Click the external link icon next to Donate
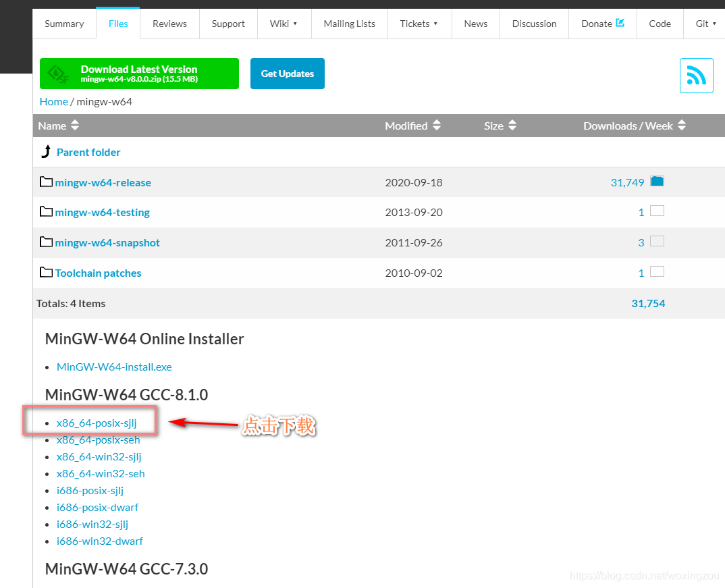The image size is (725, 588). point(620,22)
